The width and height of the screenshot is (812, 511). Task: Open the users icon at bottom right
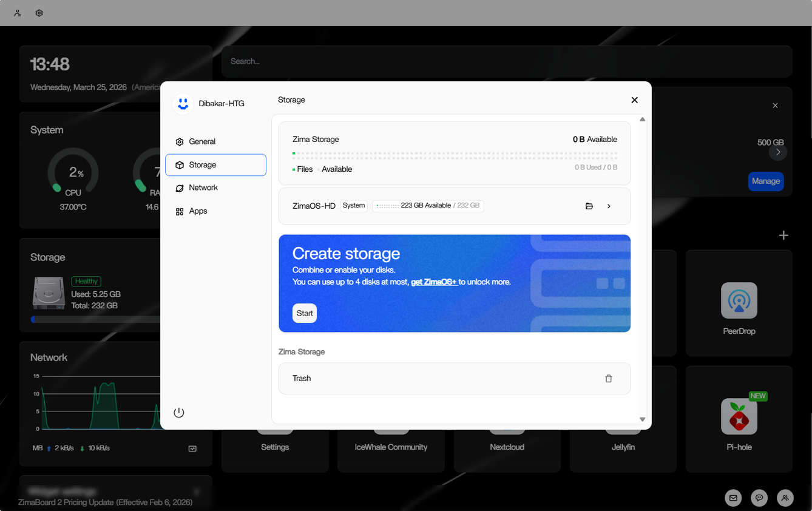point(785,498)
